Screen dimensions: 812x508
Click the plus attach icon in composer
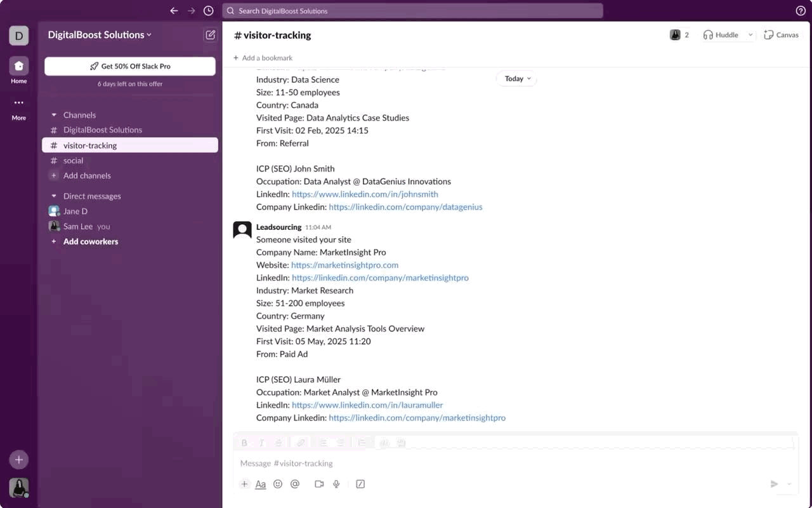pos(244,484)
